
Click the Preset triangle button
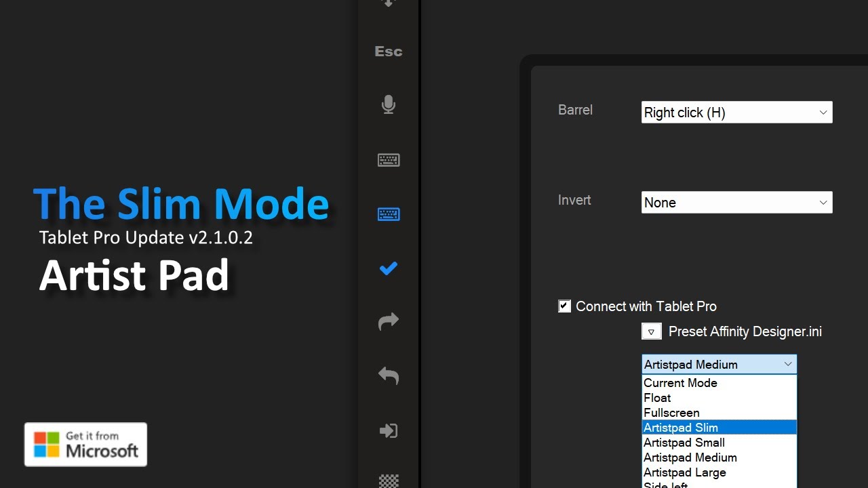651,331
